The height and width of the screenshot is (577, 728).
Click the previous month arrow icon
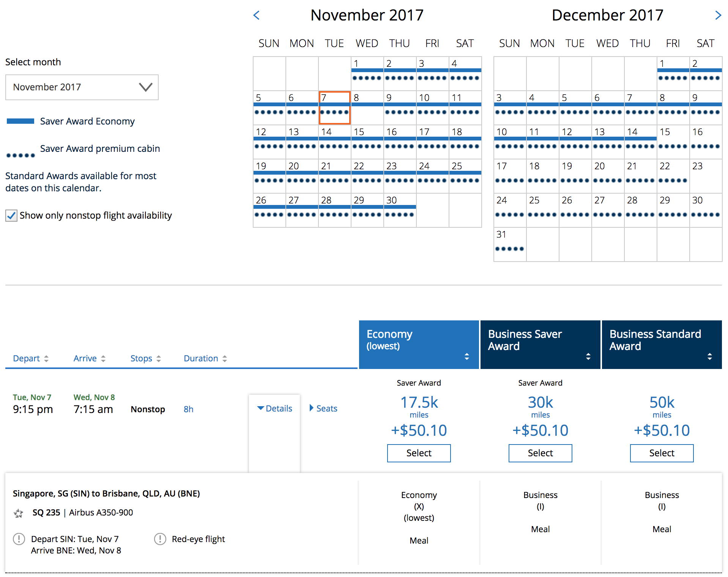tap(257, 16)
